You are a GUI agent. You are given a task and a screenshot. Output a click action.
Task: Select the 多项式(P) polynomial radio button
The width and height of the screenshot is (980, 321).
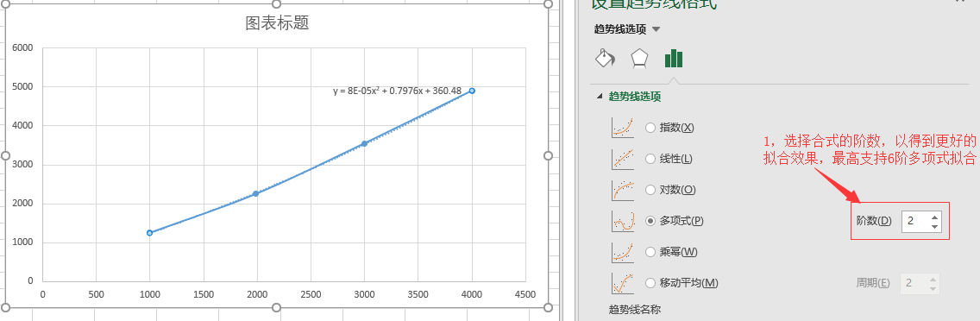tap(650, 221)
